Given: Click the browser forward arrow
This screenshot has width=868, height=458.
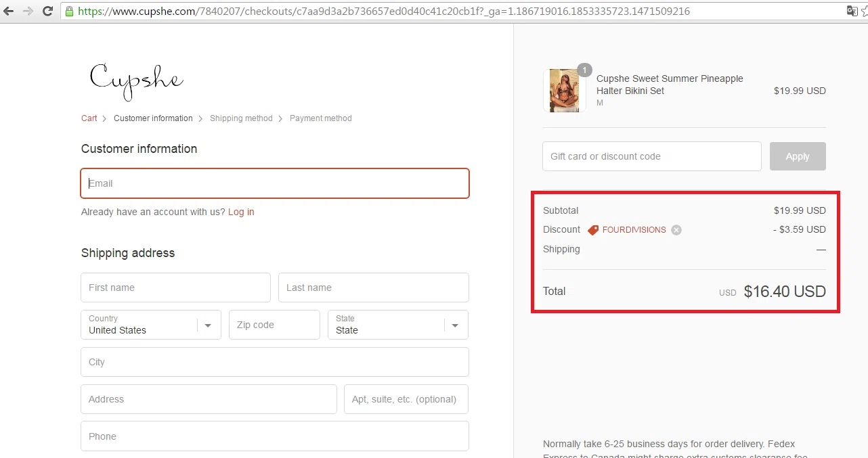Looking at the screenshot, I should 28,11.
